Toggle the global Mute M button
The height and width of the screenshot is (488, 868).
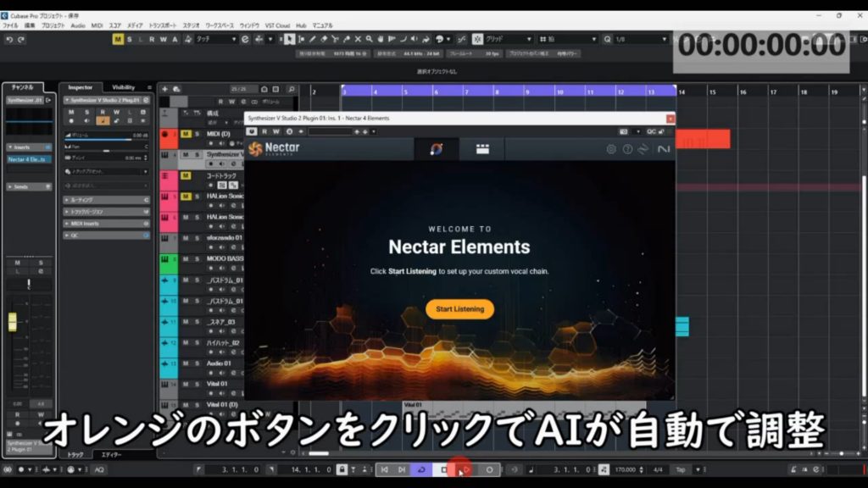117,39
